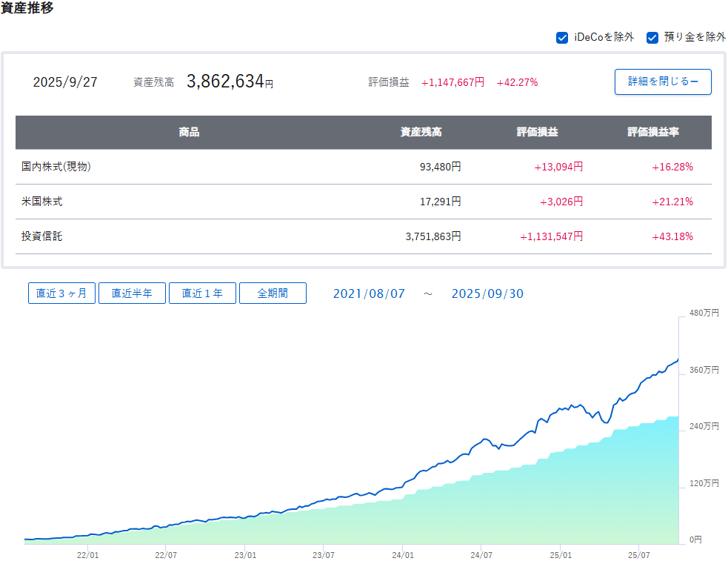Viewport: 728px width, 561px height.
Task: Show the 直近1年 chart period
Action: (202, 293)
